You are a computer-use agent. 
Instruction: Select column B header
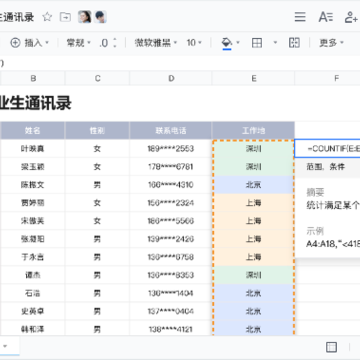33,78
